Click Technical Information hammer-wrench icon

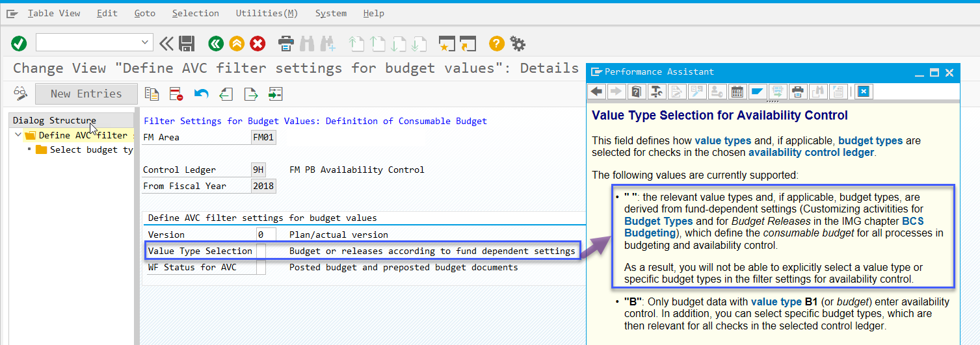point(657,92)
